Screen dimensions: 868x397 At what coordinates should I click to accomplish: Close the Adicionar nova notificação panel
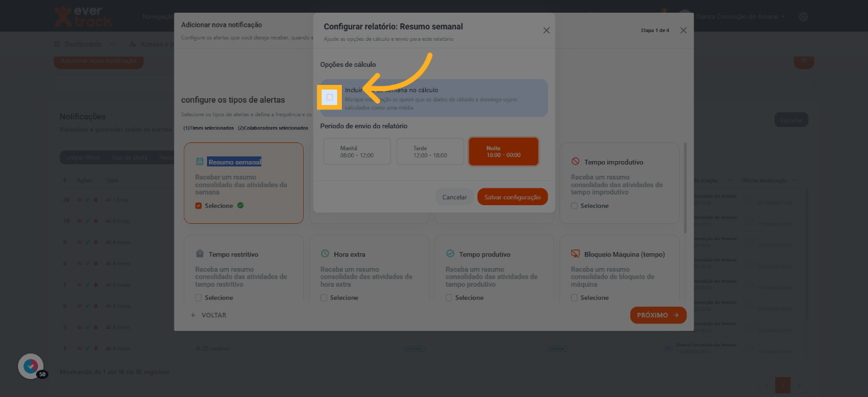click(683, 31)
